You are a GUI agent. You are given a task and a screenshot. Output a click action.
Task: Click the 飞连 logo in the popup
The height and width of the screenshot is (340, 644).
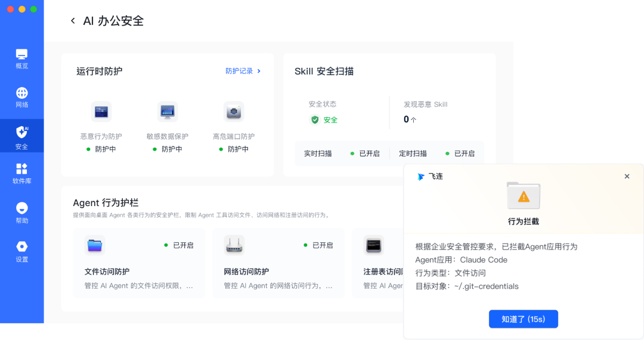[x=420, y=177]
